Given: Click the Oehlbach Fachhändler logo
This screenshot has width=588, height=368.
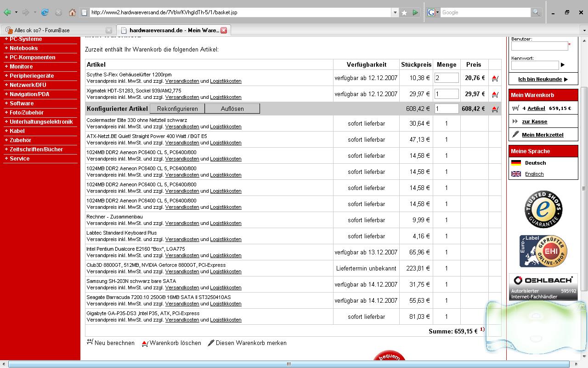Looking at the screenshot, I should (x=543, y=287).
